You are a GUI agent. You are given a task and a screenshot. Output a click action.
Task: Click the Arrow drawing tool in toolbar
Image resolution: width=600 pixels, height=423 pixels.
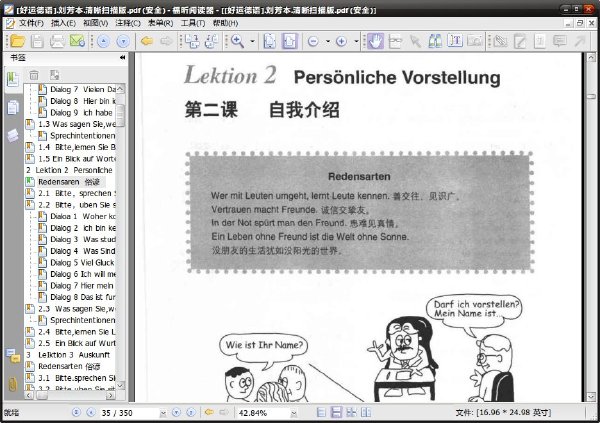point(579,41)
